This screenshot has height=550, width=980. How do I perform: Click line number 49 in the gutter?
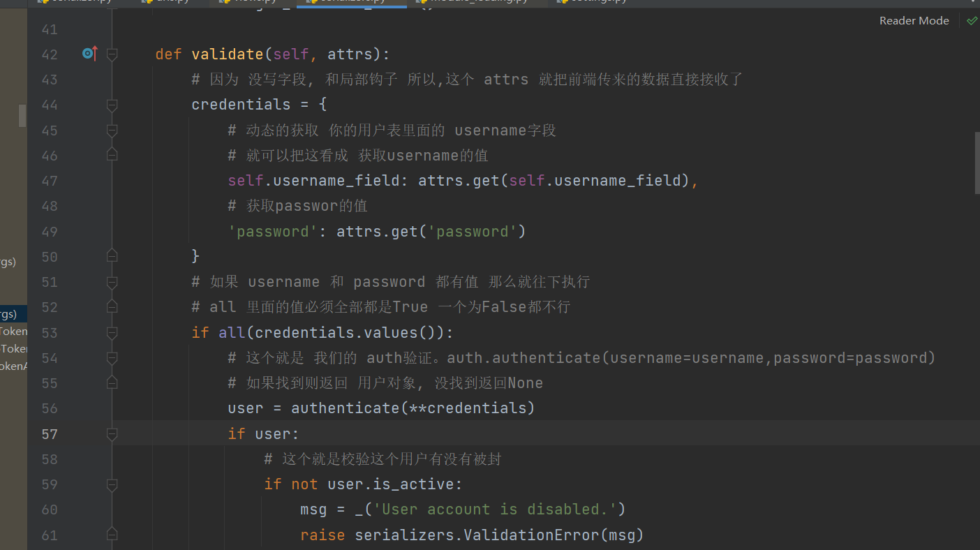click(50, 232)
